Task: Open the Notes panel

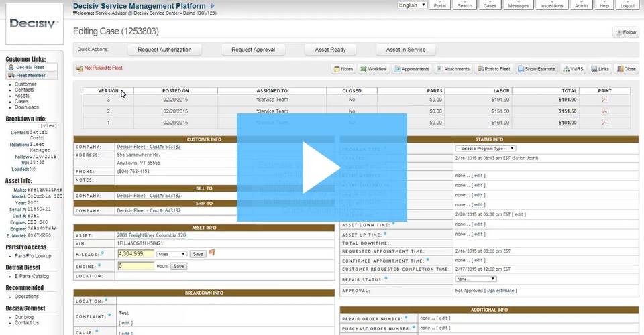Action: point(343,69)
